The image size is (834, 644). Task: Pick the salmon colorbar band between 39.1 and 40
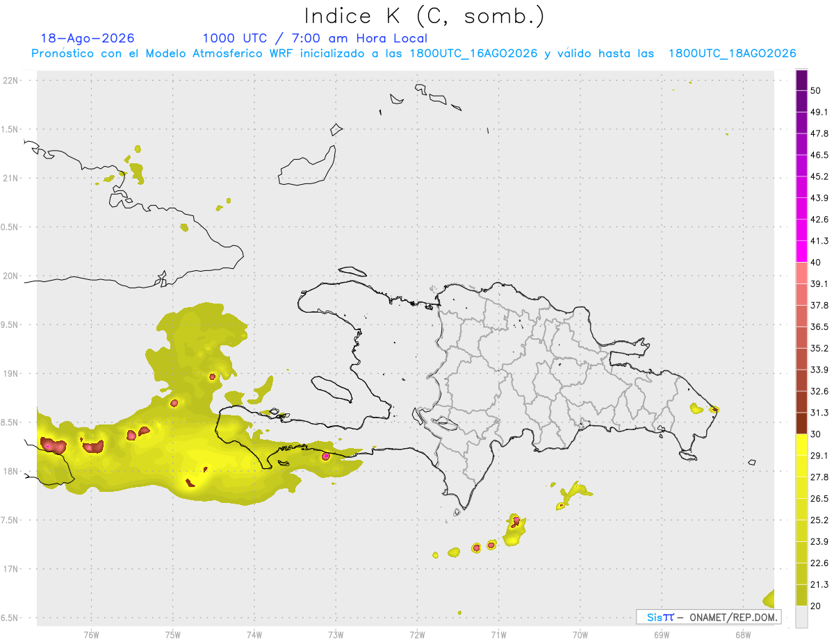coord(801,273)
